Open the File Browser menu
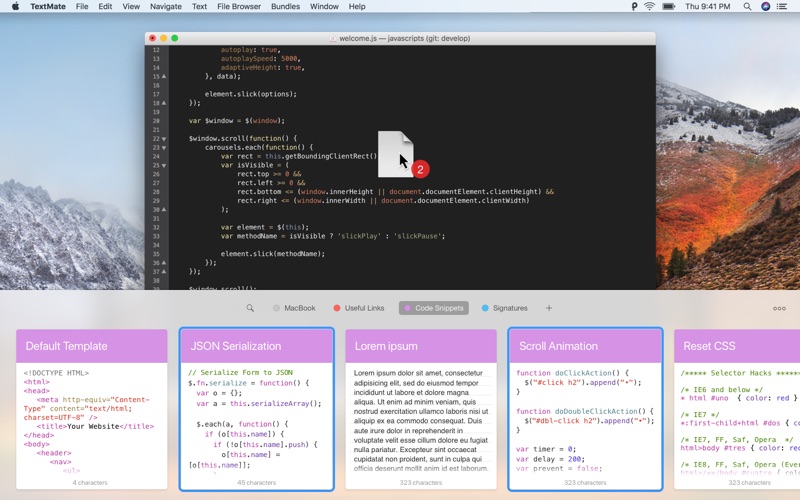Image resolution: width=800 pixels, height=500 pixels. (x=238, y=7)
